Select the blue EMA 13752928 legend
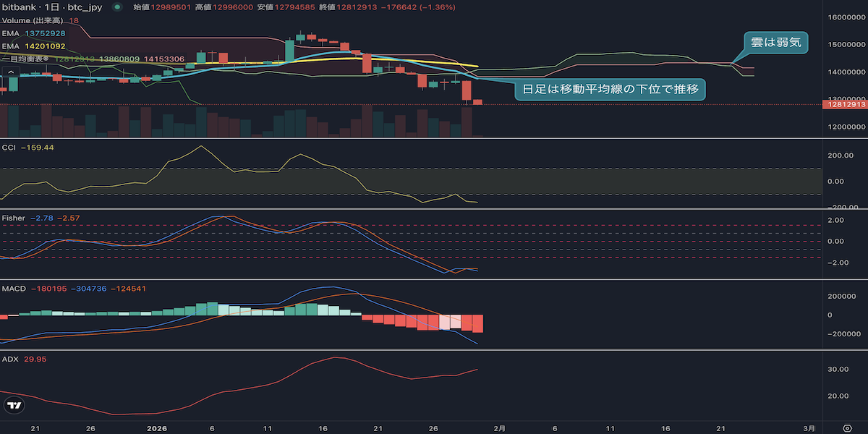This screenshot has height=434, width=868. click(x=34, y=33)
